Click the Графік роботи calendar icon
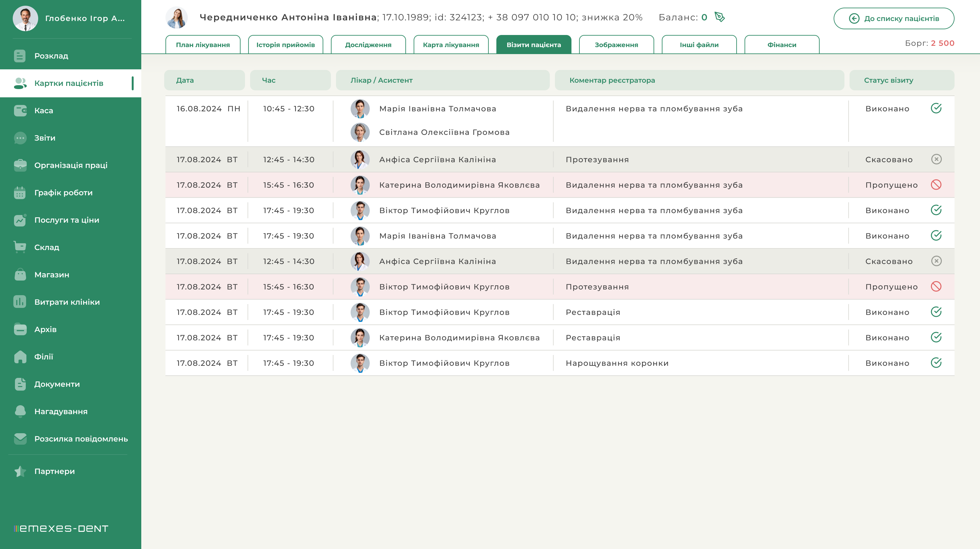The image size is (980, 549). [x=20, y=193]
